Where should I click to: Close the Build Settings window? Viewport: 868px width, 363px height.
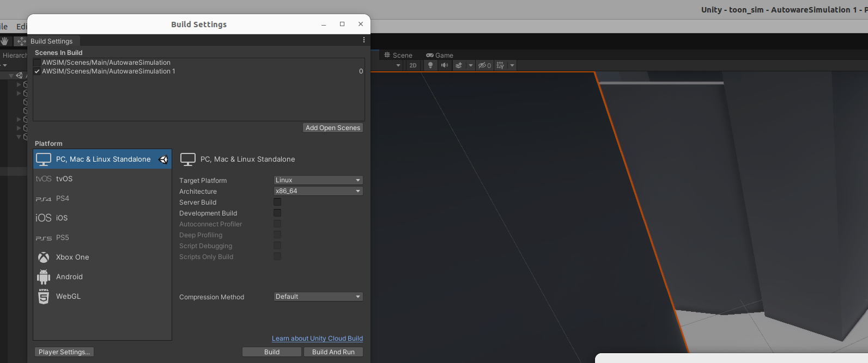[361, 24]
